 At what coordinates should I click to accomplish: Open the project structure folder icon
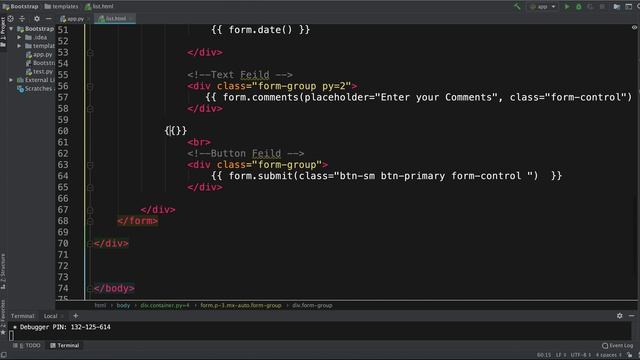coord(617,7)
